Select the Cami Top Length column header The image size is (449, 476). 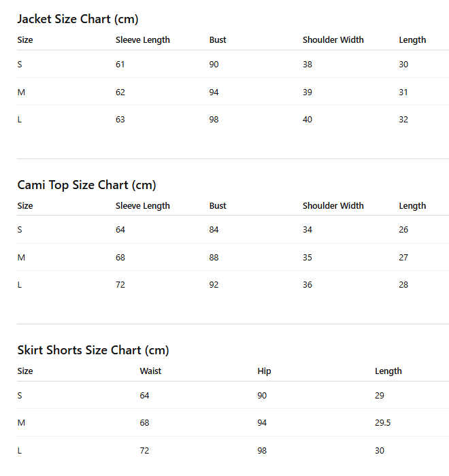tap(412, 206)
